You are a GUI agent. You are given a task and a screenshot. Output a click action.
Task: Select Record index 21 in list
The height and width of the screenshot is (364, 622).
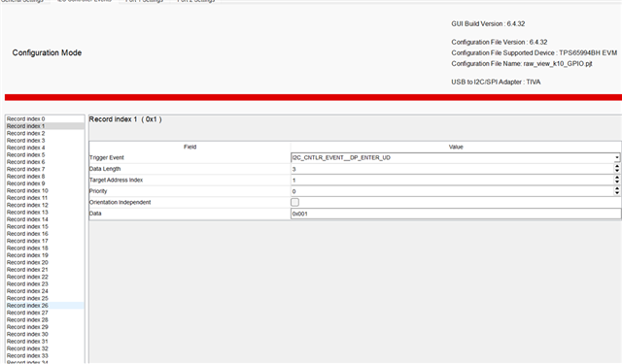coord(45,269)
